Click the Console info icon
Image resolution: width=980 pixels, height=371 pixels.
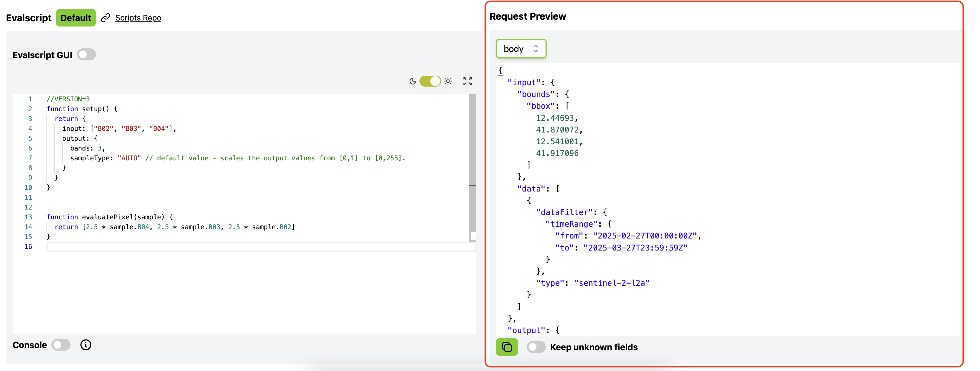pyautogui.click(x=86, y=345)
